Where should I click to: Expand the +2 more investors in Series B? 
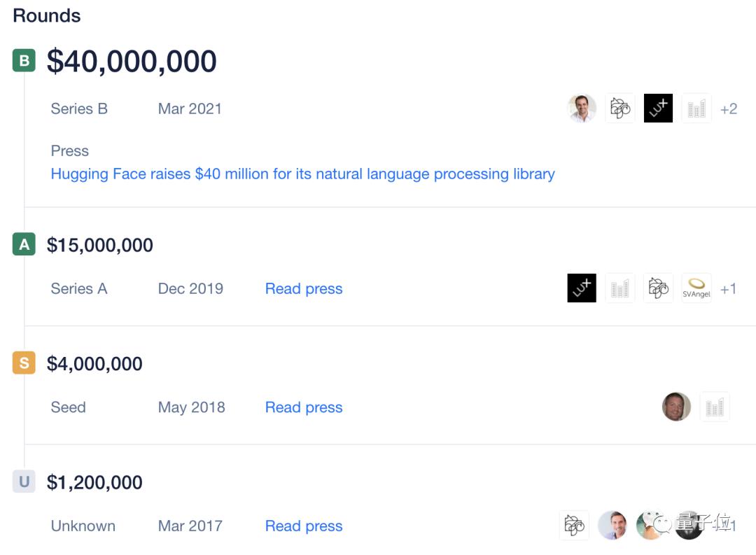pos(729,109)
